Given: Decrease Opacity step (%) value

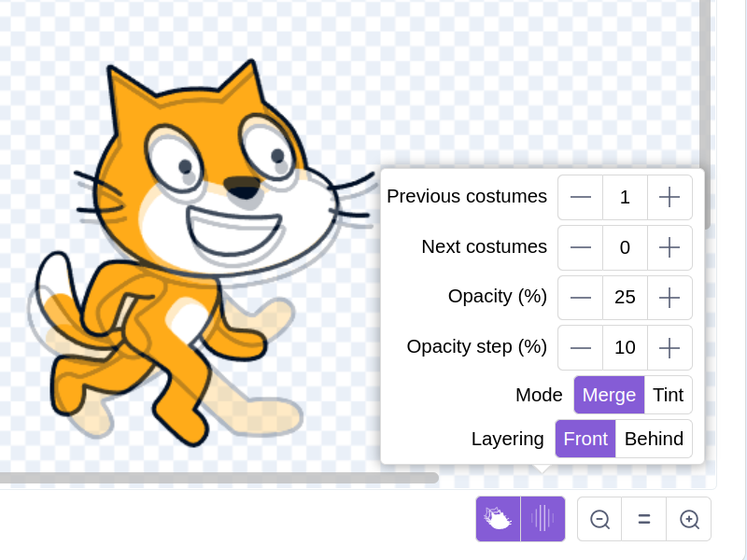Looking at the screenshot, I should [580, 347].
